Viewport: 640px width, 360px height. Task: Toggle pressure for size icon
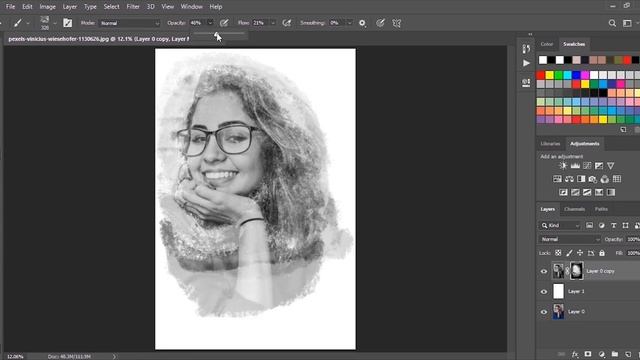[380, 23]
